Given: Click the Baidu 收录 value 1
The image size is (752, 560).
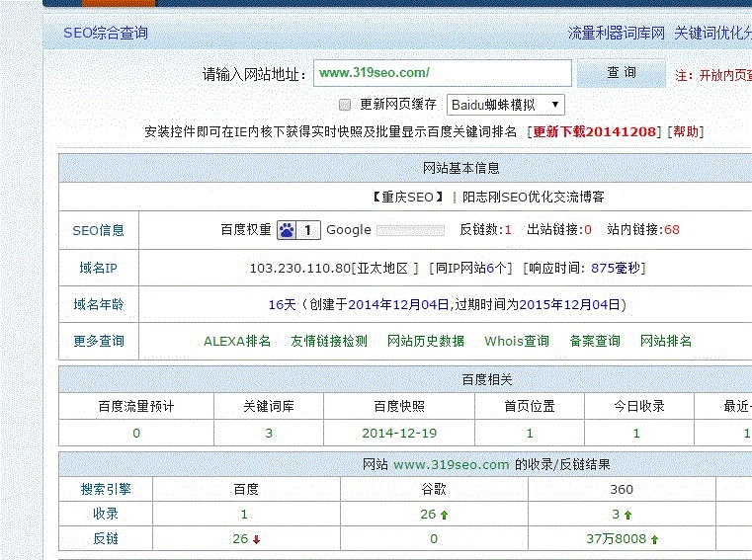Looking at the screenshot, I should coord(244,515).
